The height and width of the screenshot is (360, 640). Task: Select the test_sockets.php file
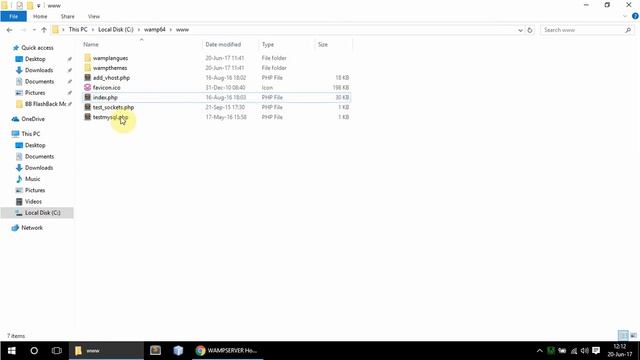tap(113, 107)
